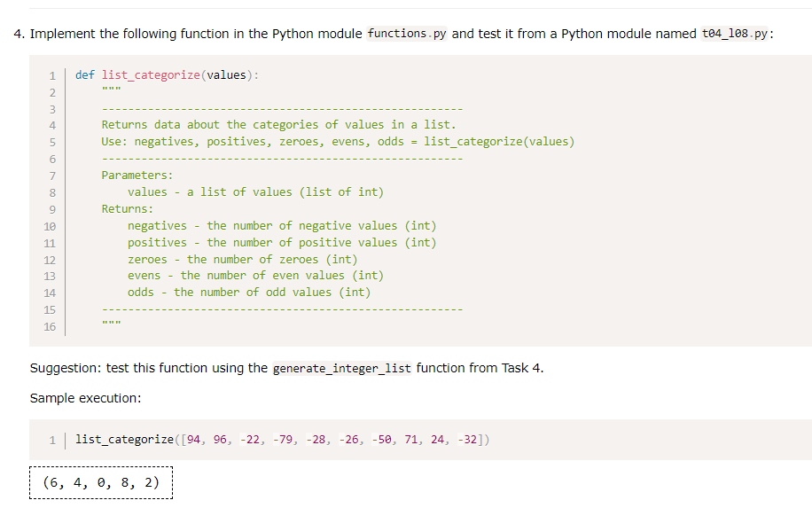The image size is (812, 508).
Task: Click the 'values - a list of values (list of int)' line
Action: pos(256,192)
